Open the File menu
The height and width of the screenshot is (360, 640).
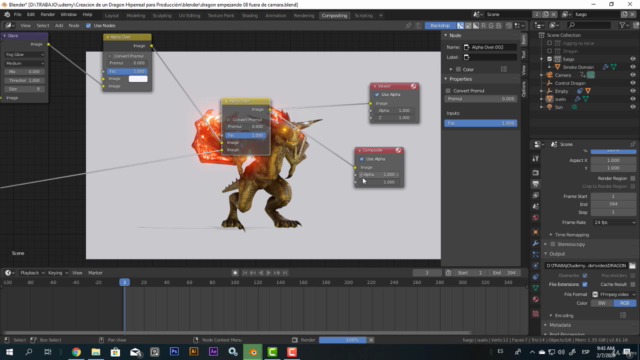coord(18,15)
